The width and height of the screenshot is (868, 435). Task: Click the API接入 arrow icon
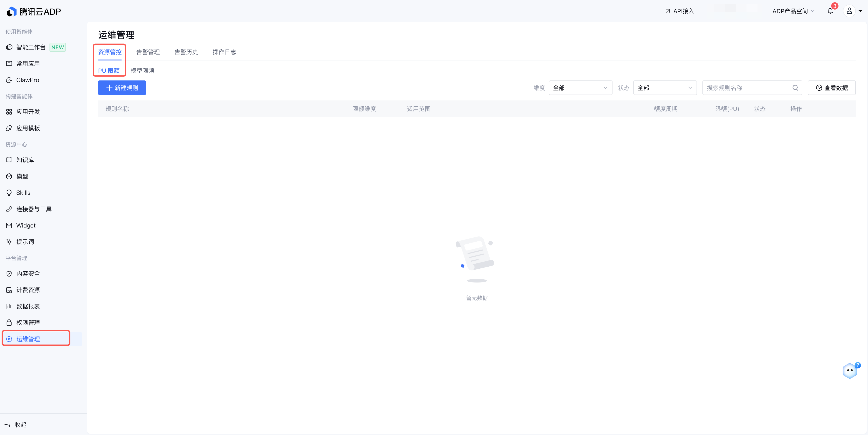pos(667,11)
